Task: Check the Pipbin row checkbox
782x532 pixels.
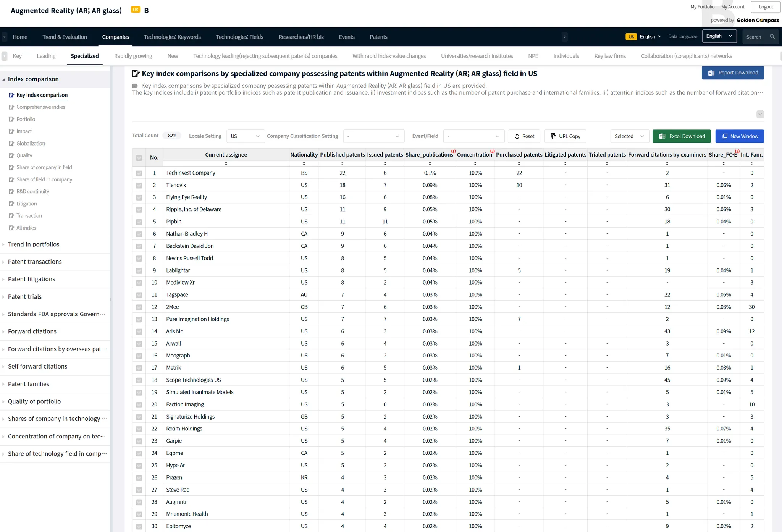Action: (139, 222)
